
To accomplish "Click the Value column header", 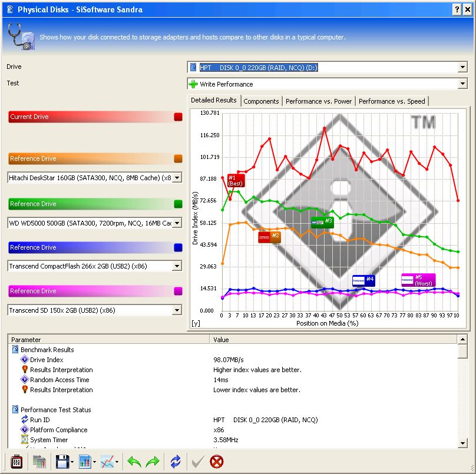I will click(x=333, y=340).
